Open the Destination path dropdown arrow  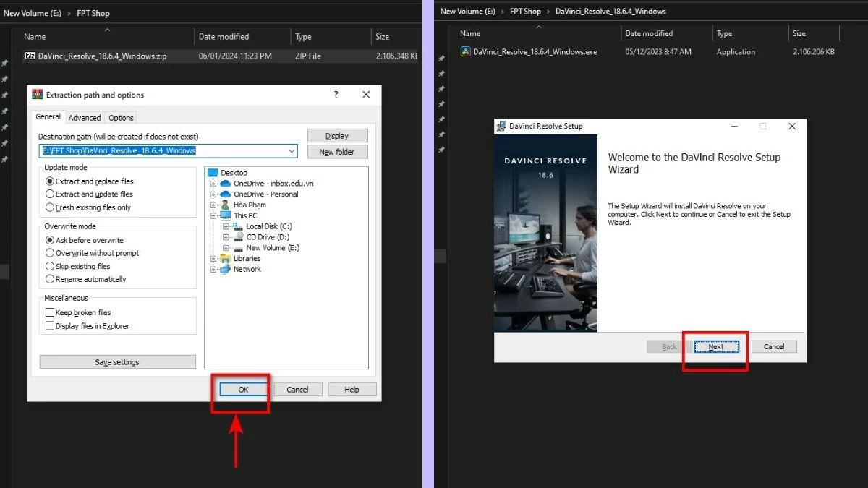click(292, 151)
